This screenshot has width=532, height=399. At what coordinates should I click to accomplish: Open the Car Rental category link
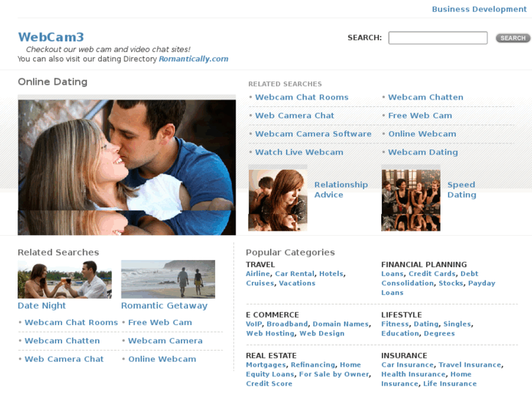pyautogui.click(x=294, y=274)
